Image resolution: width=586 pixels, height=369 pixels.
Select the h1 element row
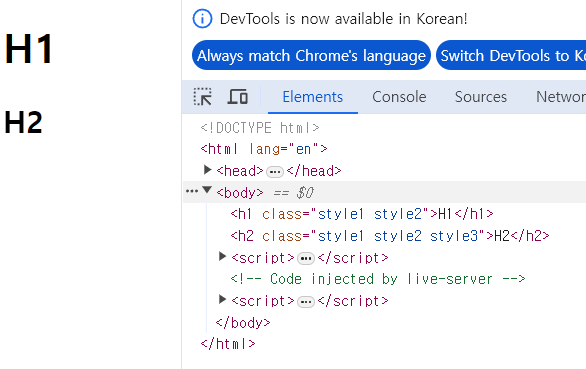[x=362, y=214]
